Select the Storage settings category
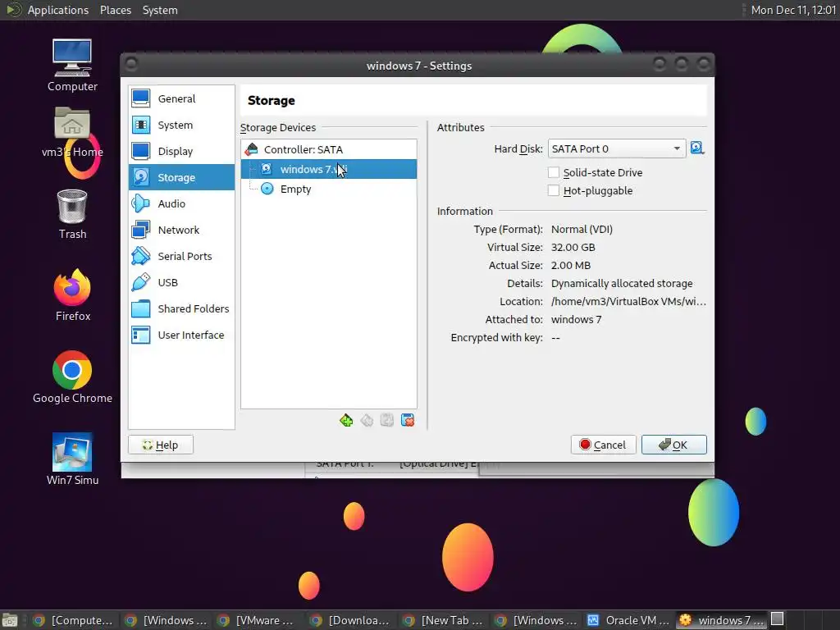The width and height of the screenshot is (840, 630). [181, 177]
